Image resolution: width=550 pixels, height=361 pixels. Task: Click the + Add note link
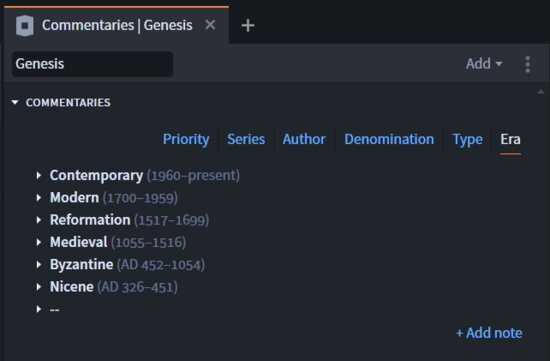click(x=489, y=333)
